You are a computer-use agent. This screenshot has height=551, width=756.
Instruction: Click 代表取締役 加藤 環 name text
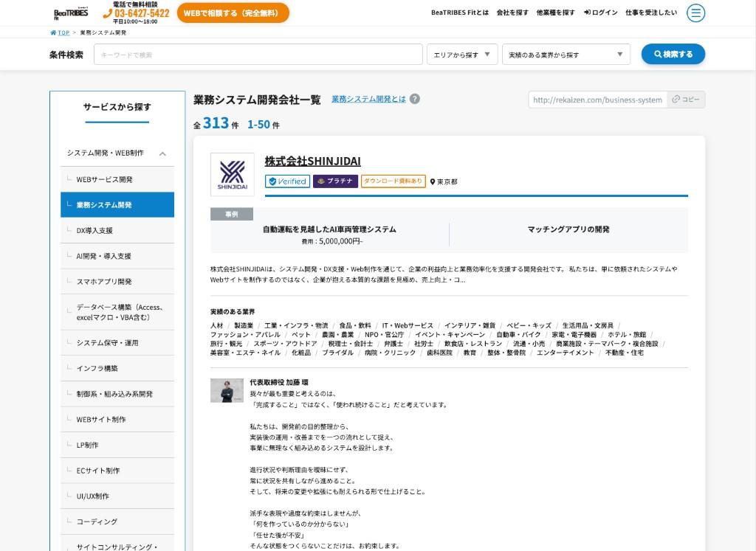click(x=278, y=382)
